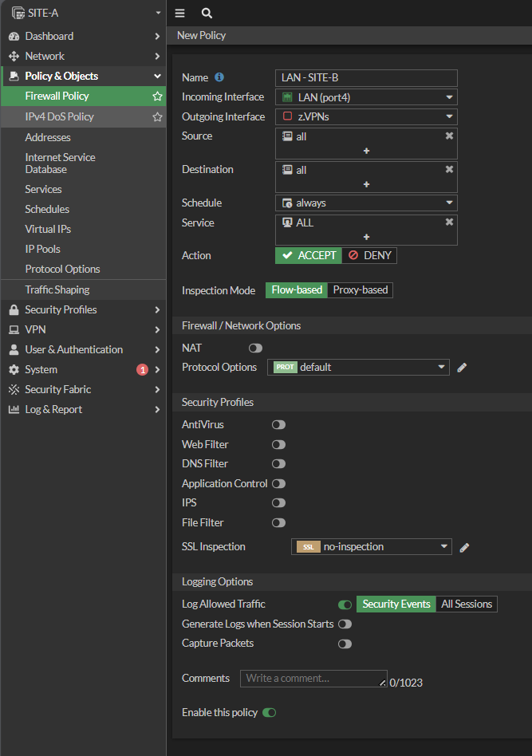Edit Protocol Options with the pencil icon

462,368
